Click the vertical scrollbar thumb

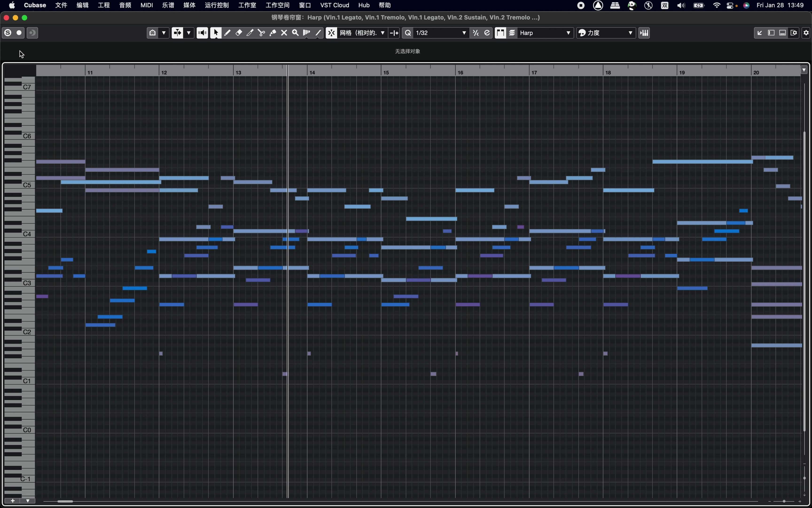[805, 282]
